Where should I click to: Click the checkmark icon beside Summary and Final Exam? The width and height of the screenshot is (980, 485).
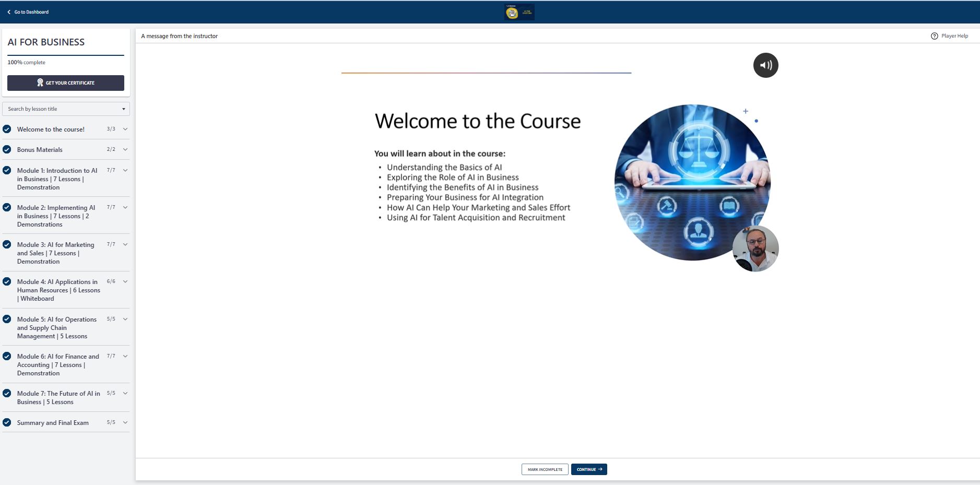coord(7,422)
